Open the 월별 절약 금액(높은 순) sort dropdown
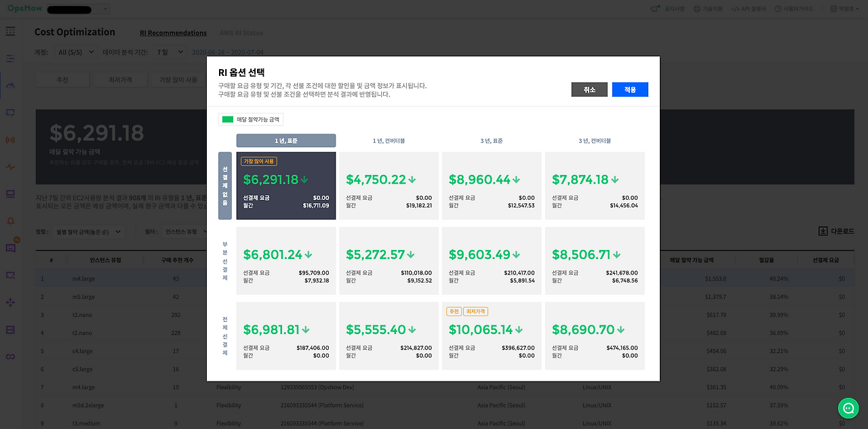This screenshot has width=868, height=429. [88, 232]
